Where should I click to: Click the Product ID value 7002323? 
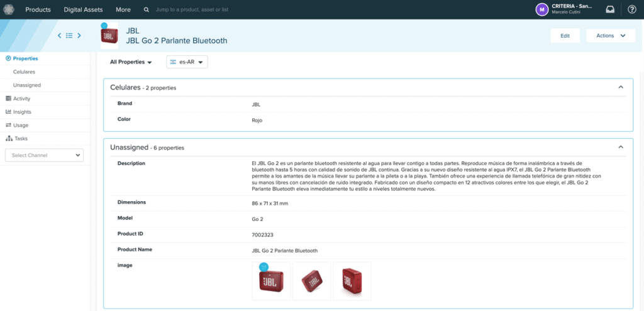[x=262, y=235]
